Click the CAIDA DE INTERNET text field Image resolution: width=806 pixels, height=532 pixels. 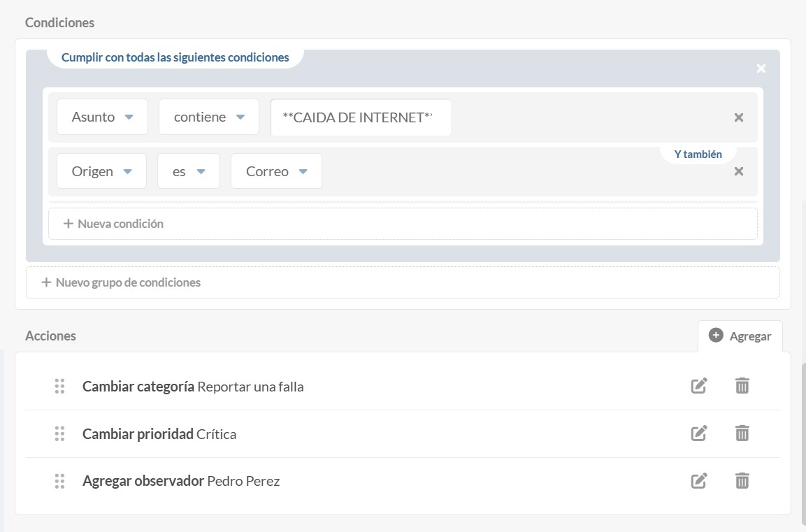coord(360,117)
